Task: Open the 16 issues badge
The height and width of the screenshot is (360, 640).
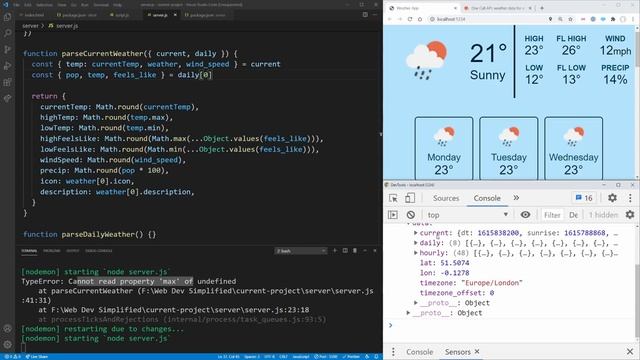Action: point(584,198)
